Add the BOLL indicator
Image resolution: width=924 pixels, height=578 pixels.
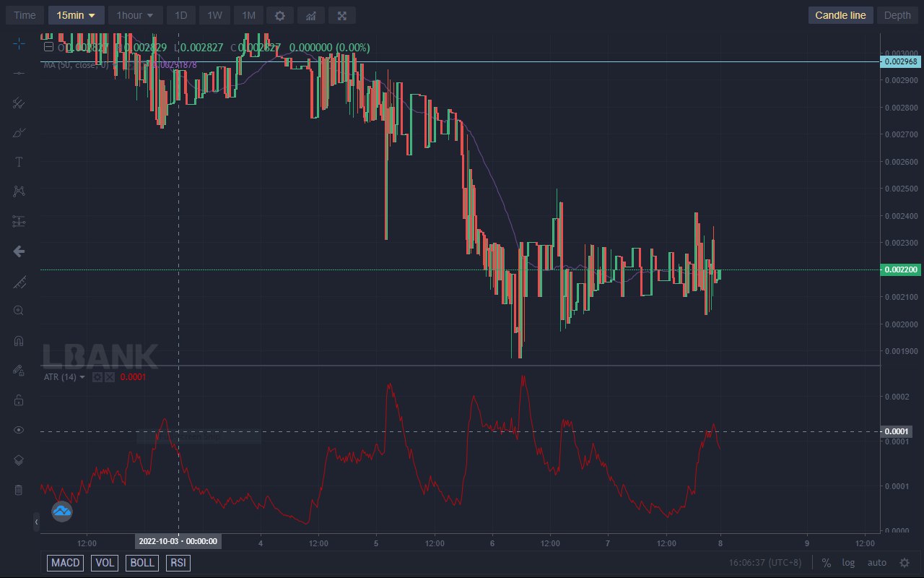(142, 563)
